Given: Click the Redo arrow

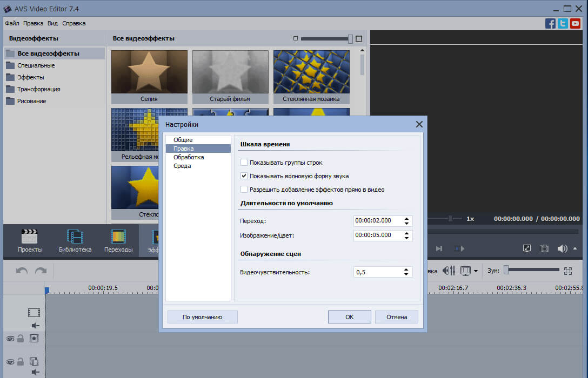Looking at the screenshot, I should (x=41, y=271).
